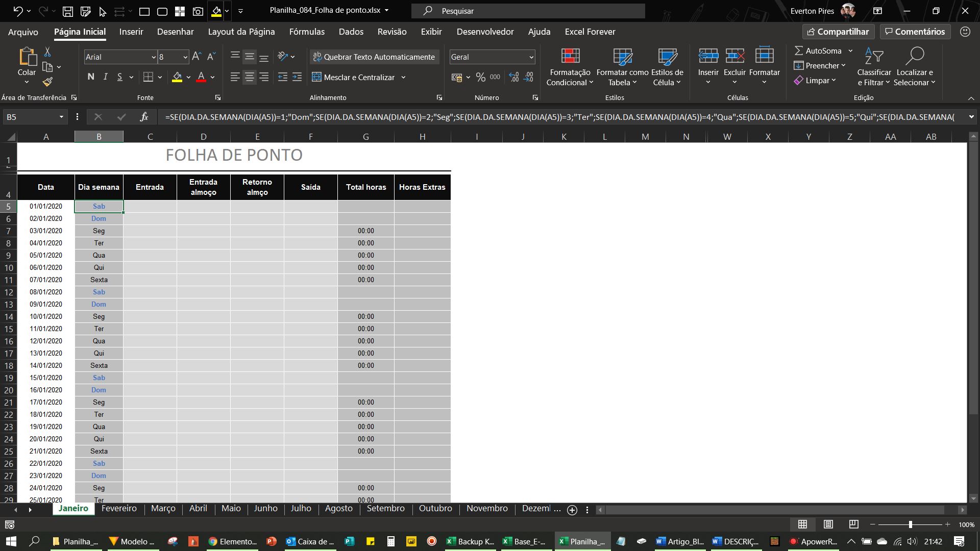
Task: Click Estilos de Célula button
Action: [667, 67]
